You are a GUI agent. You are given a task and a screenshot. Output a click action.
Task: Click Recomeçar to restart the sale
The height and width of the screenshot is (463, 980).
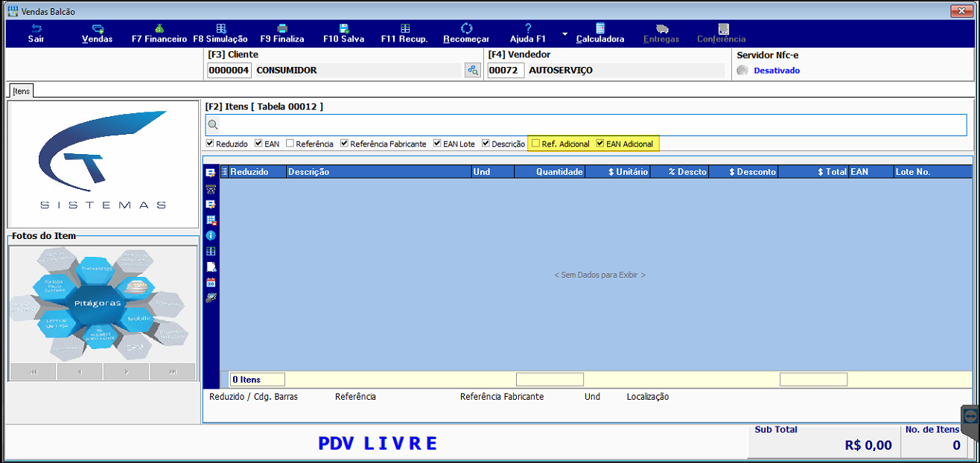(x=466, y=33)
